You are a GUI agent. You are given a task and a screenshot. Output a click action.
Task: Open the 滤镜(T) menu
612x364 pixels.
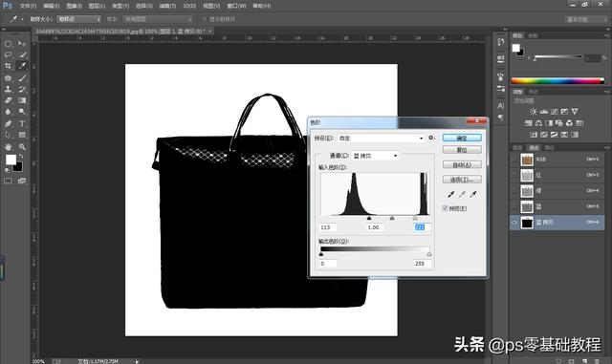(x=167, y=6)
